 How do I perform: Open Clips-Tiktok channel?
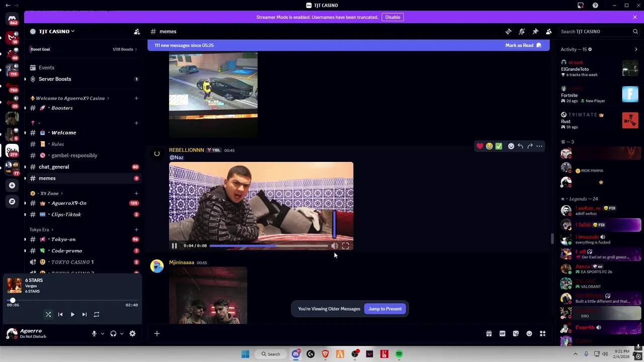click(x=83, y=214)
